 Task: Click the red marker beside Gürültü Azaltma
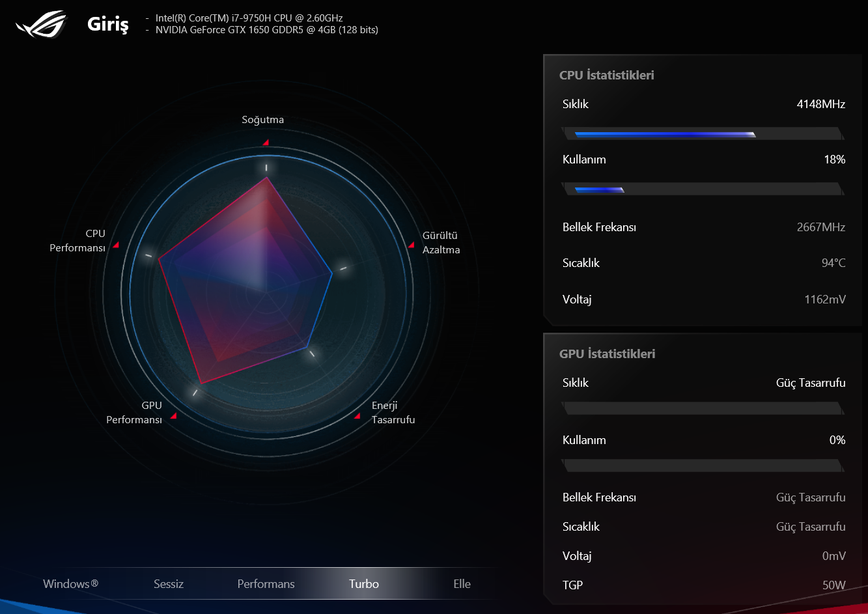(x=411, y=244)
